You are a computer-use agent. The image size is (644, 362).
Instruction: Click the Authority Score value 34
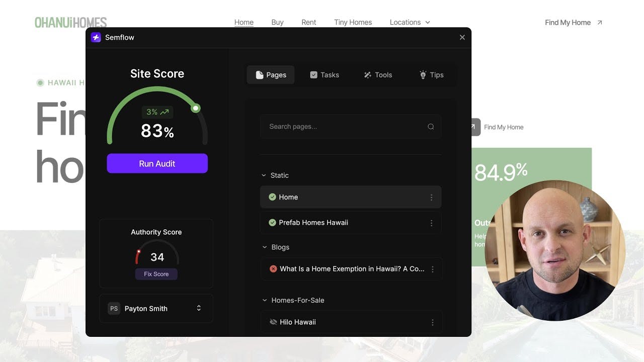click(157, 257)
